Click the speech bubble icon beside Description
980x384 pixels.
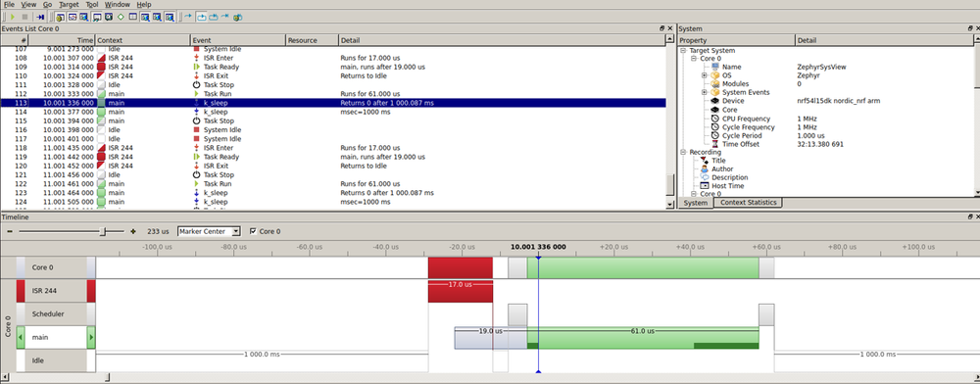coord(705,177)
